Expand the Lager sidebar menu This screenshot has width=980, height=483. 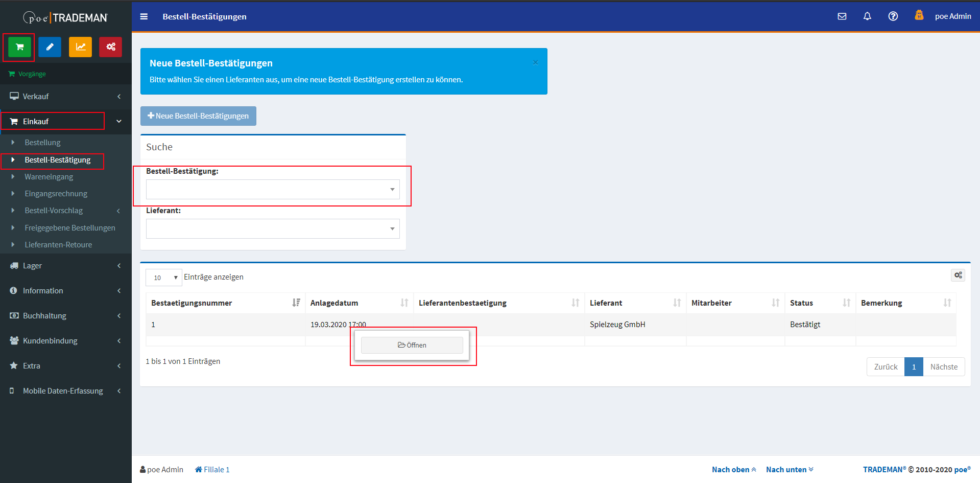pos(65,266)
